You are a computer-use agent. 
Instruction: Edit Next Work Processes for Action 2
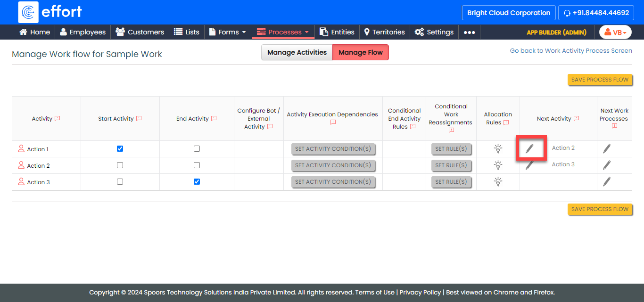[x=607, y=165]
